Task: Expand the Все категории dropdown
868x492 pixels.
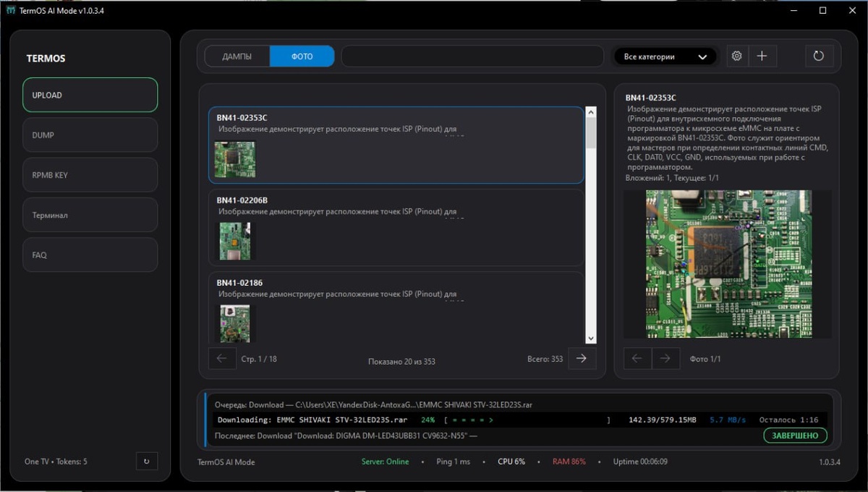Action: (x=665, y=56)
